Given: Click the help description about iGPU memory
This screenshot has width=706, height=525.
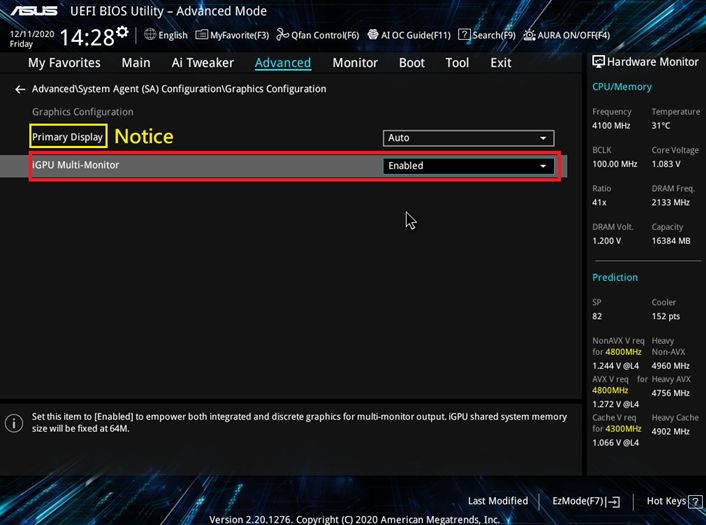Looking at the screenshot, I should coord(299,423).
